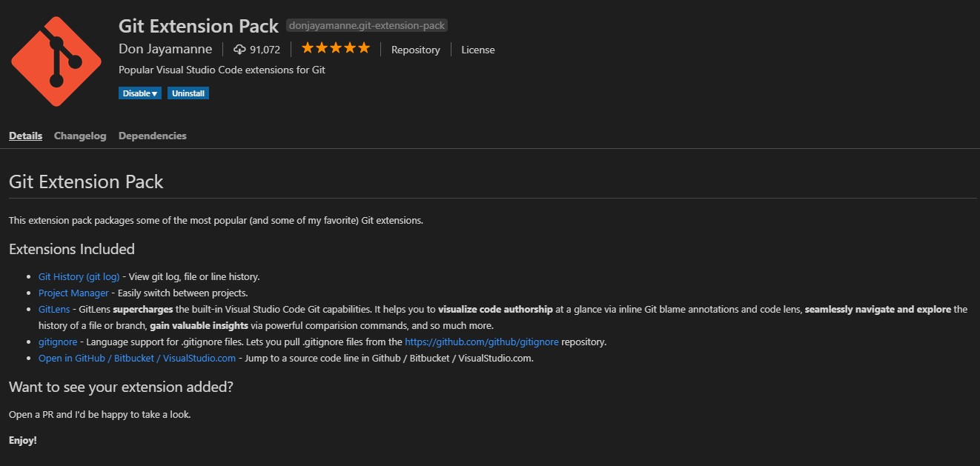Click the donjayamanne.git-extension-pack identifier badge
This screenshot has height=466, width=980.
tap(367, 26)
